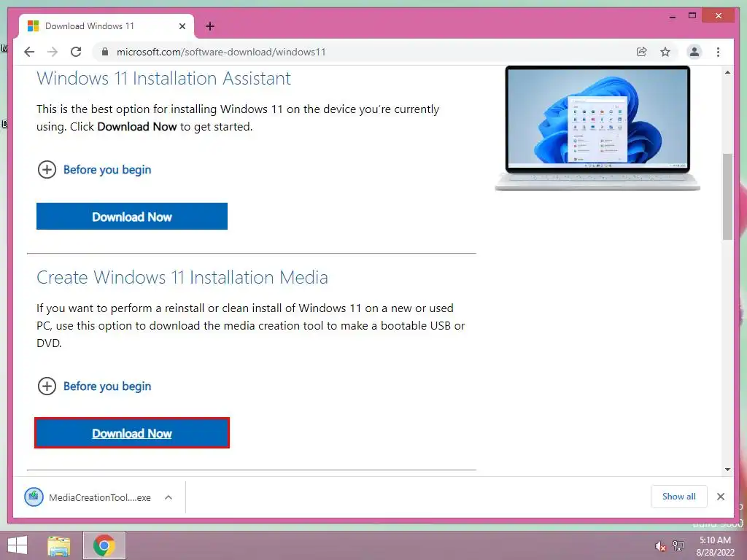The height and width of the screenshot is (560, 747).
Task: Click the muted volume tray icon
Action: (x=660, y=547)
